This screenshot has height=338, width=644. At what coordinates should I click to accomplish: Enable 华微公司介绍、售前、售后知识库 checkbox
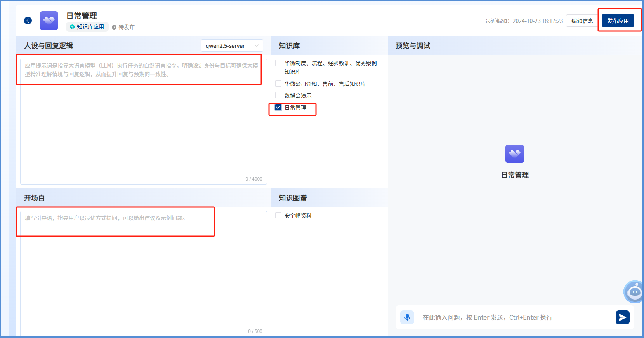[278, 84]
